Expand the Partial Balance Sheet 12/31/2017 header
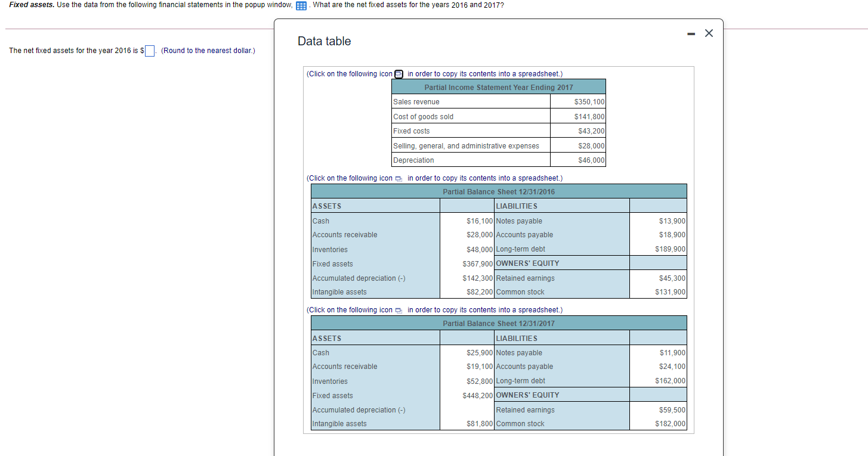 click(x=498, y=322)
